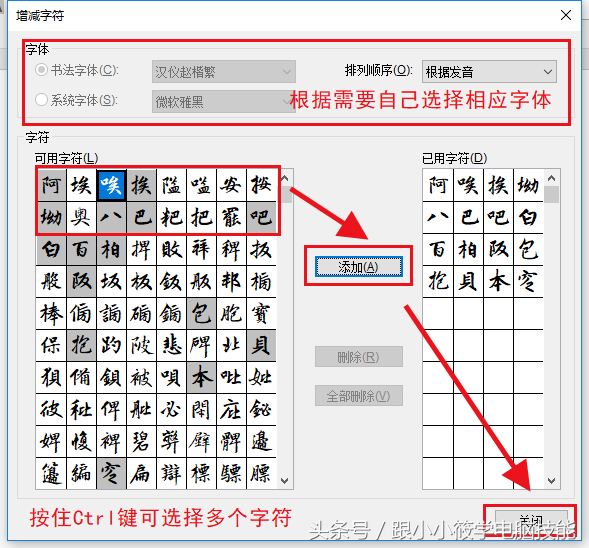Select character 八 in used characters list
Viewport: 589px width, 548px height.
click(x=438, y=217)
